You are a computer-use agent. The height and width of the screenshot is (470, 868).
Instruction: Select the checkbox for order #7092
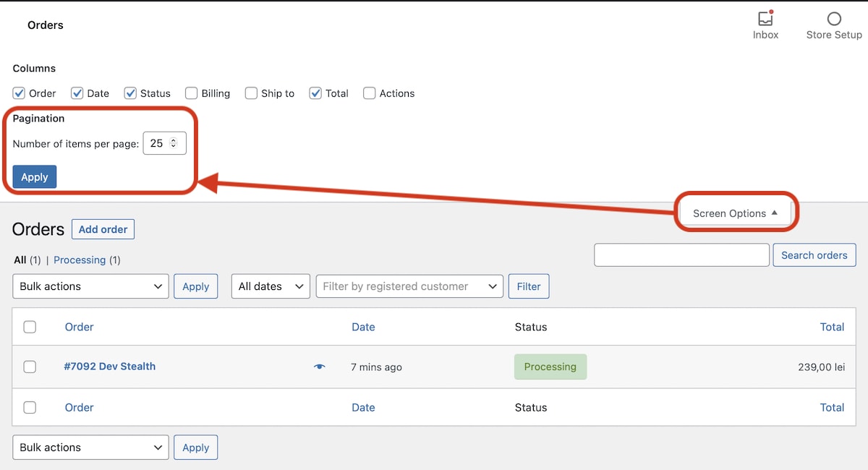point(30,367)
